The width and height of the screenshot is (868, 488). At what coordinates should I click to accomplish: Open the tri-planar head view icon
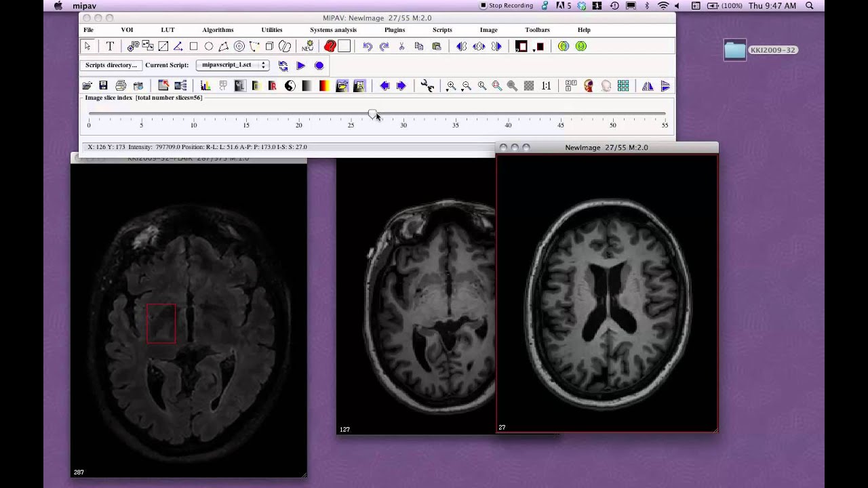click(x=588, y=85)
